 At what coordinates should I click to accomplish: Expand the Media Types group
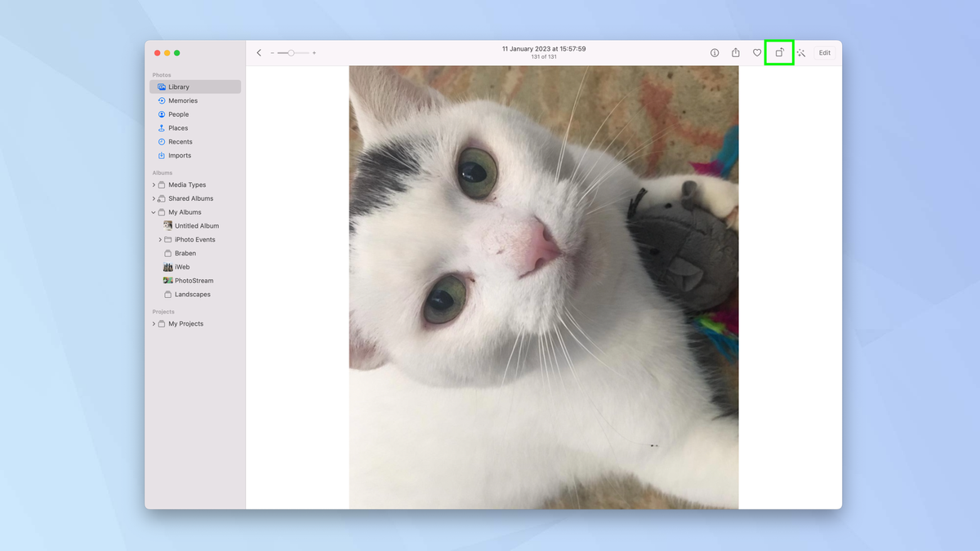154,184
